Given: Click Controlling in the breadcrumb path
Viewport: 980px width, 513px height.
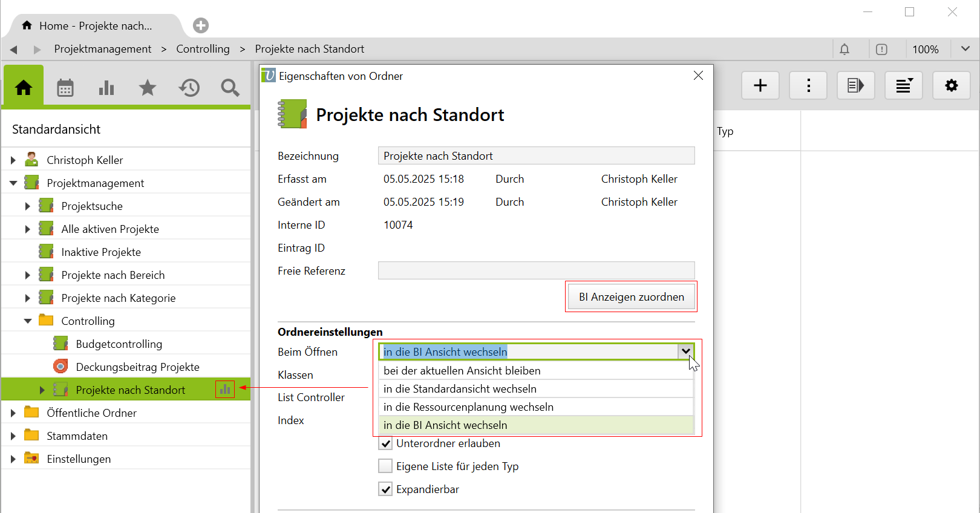Looking at the screenshot, I should [203, 49].
